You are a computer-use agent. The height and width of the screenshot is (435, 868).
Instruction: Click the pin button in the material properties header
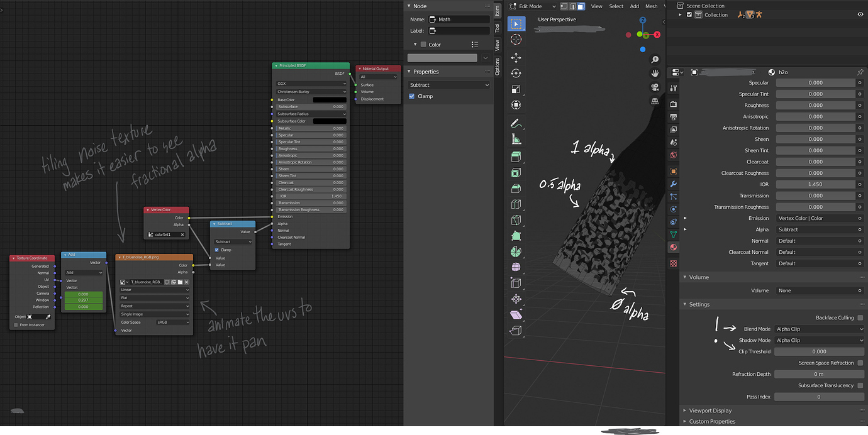pos(861,72)
